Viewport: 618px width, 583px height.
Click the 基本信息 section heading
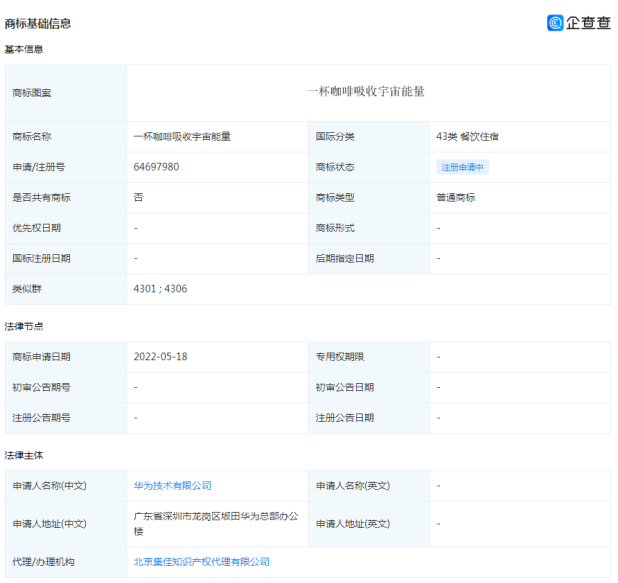coord(24,49)
